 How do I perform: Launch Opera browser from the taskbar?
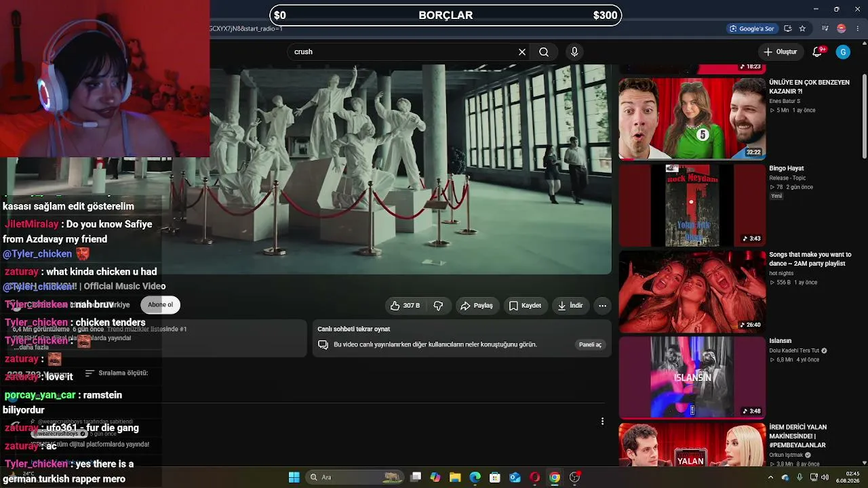534,477
